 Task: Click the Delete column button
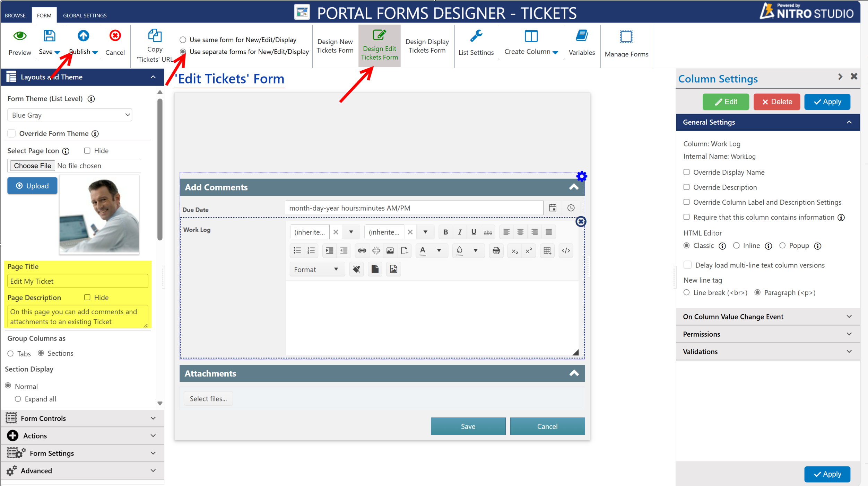[x=777, y=101]
